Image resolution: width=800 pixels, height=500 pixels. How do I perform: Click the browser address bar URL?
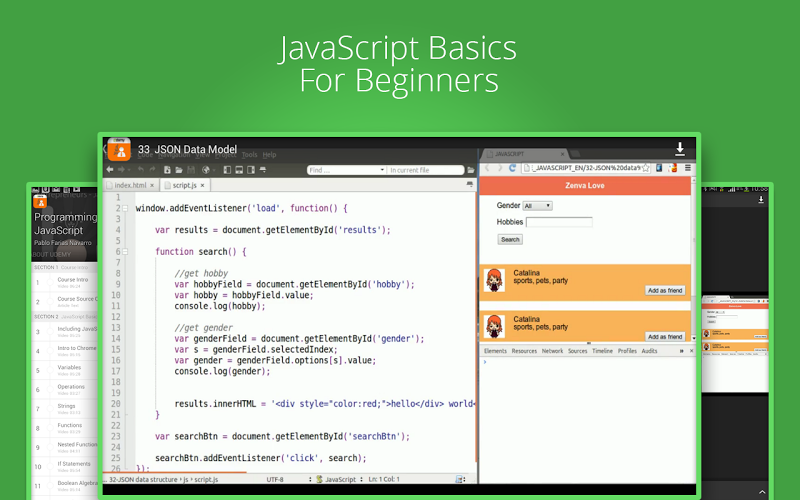[x=585, y=168]
